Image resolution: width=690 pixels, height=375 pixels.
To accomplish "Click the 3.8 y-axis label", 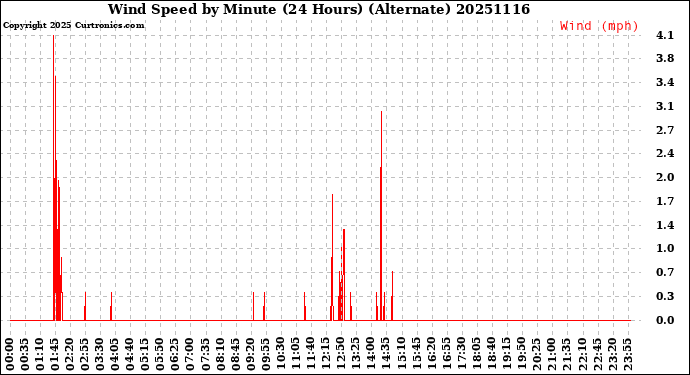I will (x=665, y=58).
